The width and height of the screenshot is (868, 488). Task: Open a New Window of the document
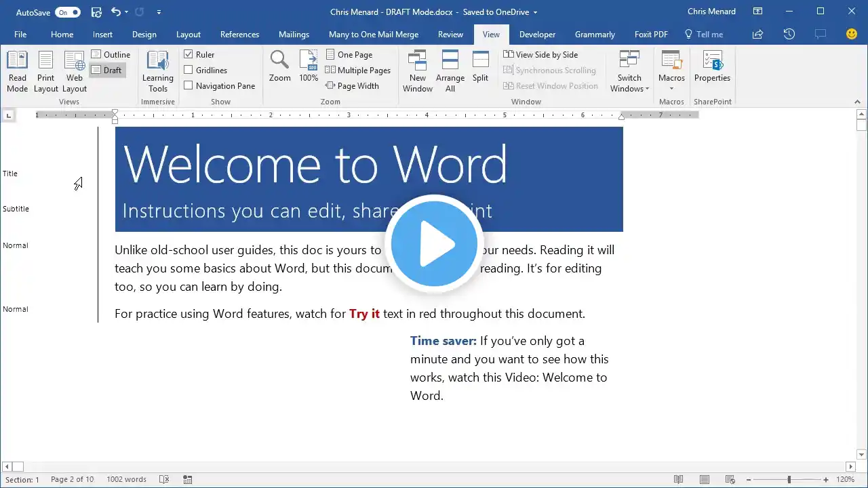click(x=417, y=72)
